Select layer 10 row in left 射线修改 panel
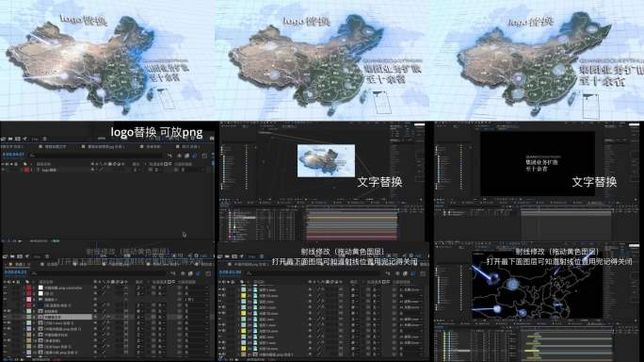The image size is (644, 362). coord(106,340)
